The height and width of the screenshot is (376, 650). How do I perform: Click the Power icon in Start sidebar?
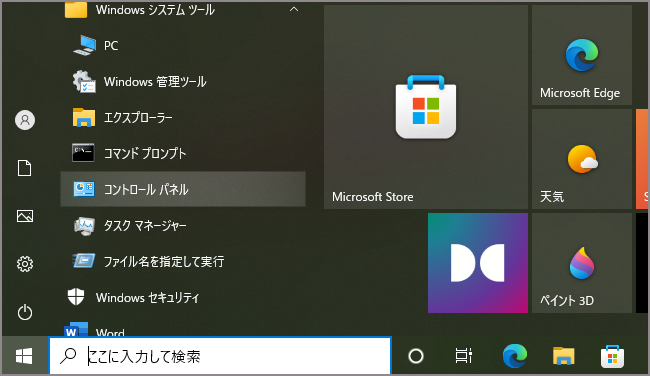coord(25,312)
